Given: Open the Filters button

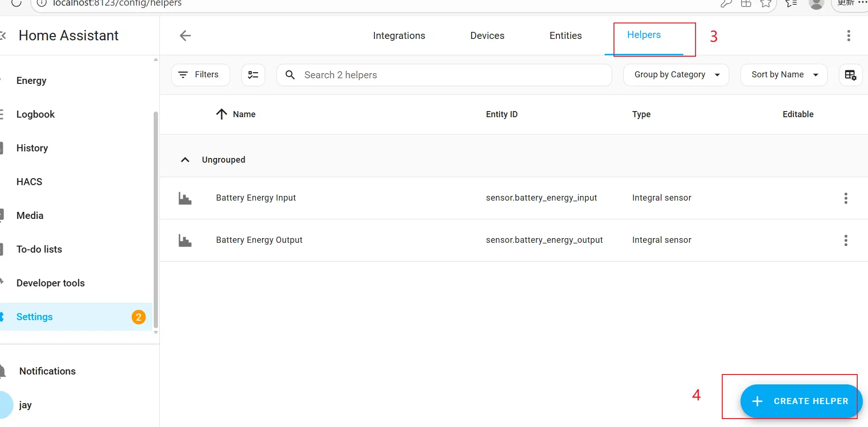Looking at the screenshot, I should pyautogui.click(x=200, y=75).
